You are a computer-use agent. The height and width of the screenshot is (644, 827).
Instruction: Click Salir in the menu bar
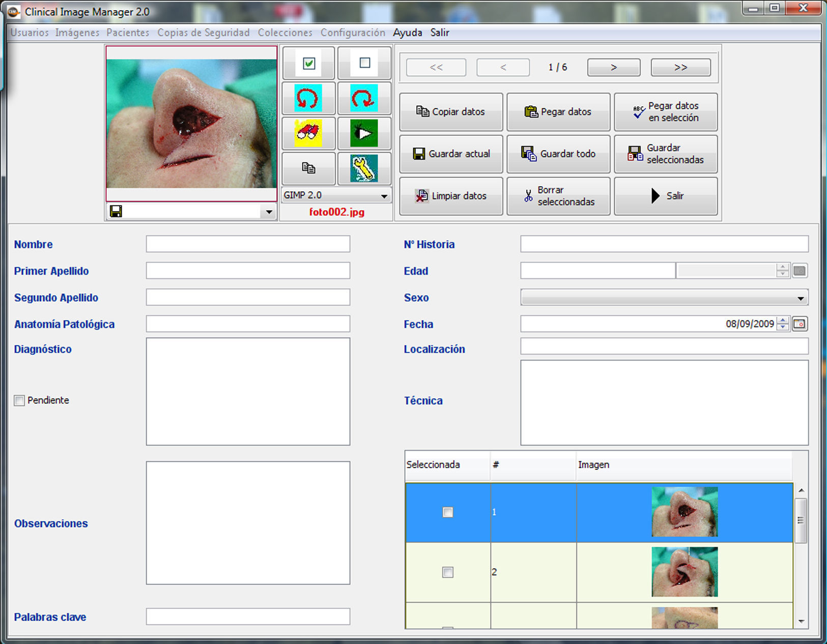[x=440, y=33]
